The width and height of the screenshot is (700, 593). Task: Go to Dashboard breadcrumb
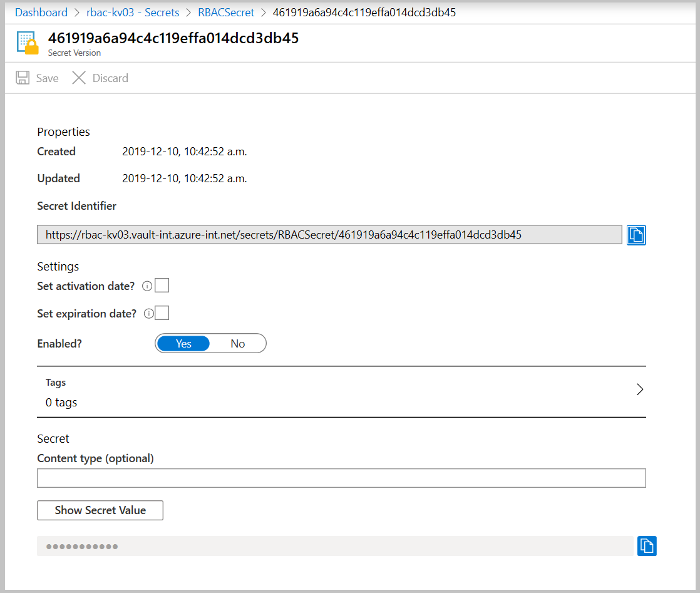coord(41,13)
